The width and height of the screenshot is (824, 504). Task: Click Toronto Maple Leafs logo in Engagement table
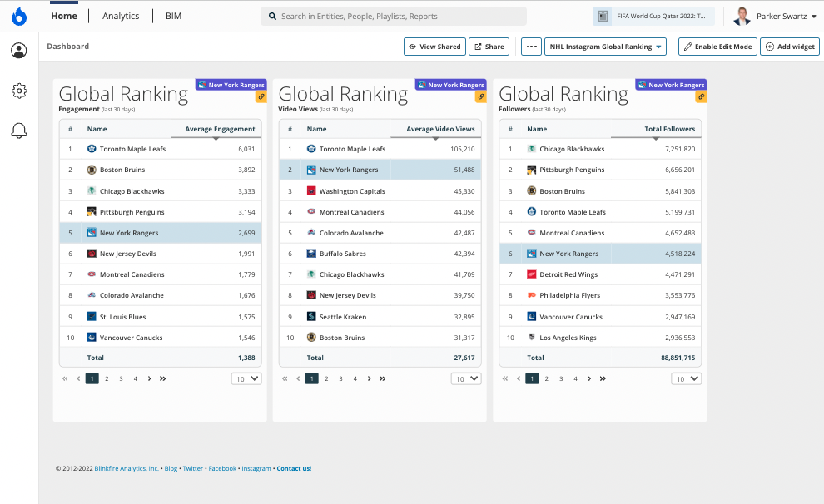point(92,149)
